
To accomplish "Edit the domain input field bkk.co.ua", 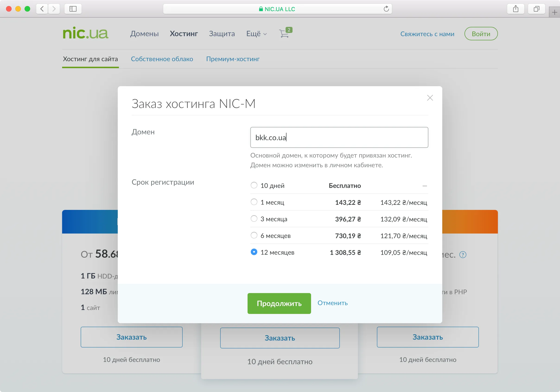I will coord(339,137).
